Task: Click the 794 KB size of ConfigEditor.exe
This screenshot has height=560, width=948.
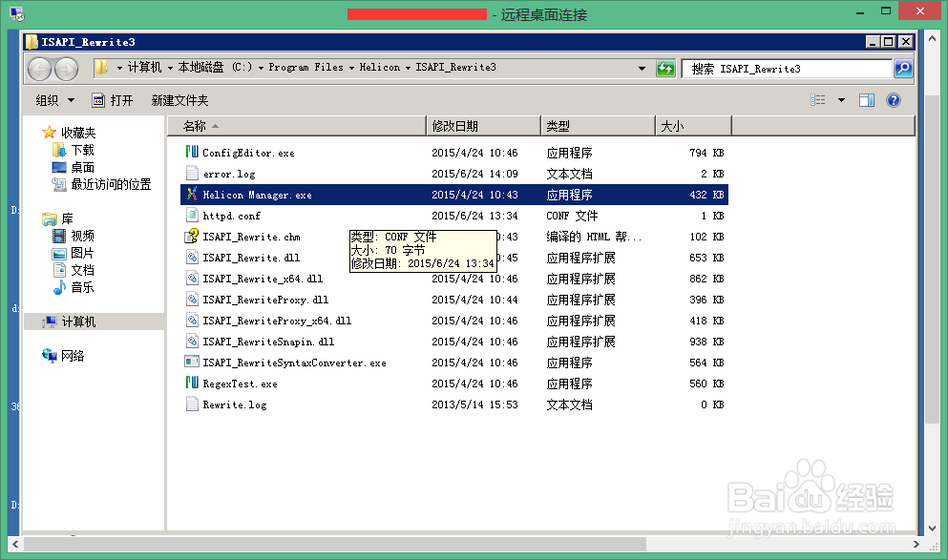Action: pos(706,153)
